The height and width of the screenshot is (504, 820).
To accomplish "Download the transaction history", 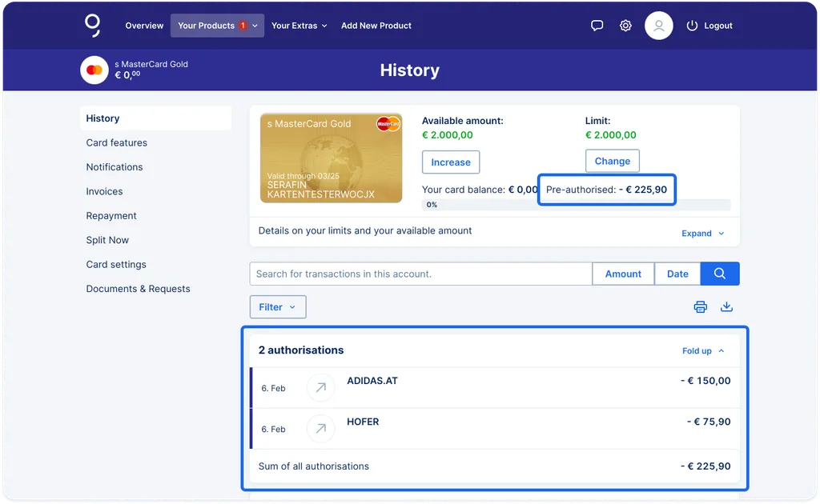I will (726, 307).
